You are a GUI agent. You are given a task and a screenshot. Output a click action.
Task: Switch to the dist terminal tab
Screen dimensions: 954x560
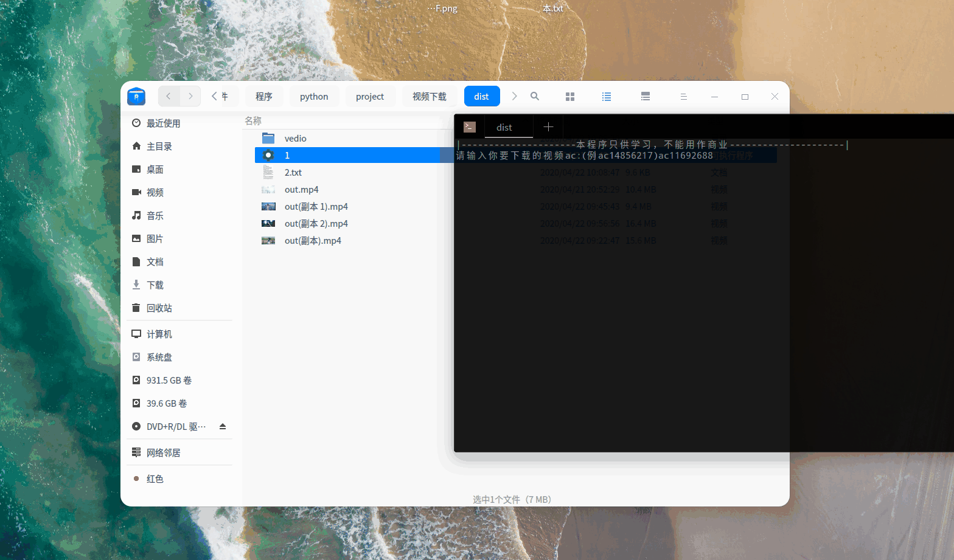(x=509, y=127)
